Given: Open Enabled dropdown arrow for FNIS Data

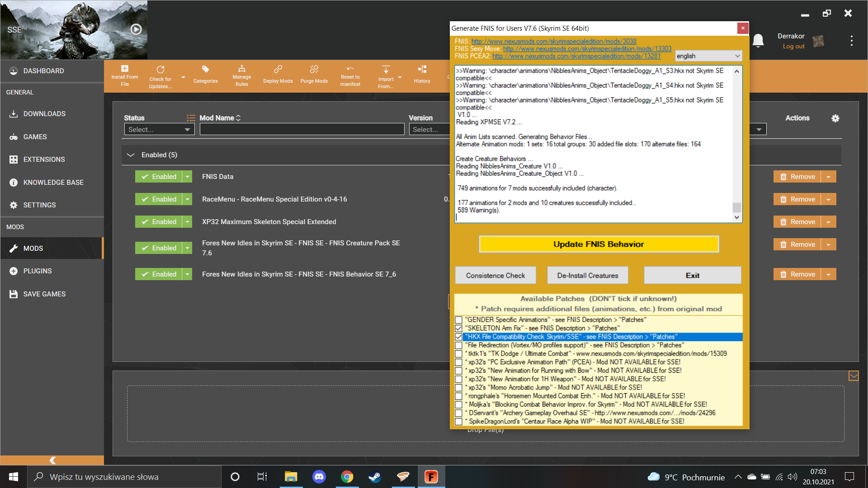Looking at the screenshot, I should point(187,177).
